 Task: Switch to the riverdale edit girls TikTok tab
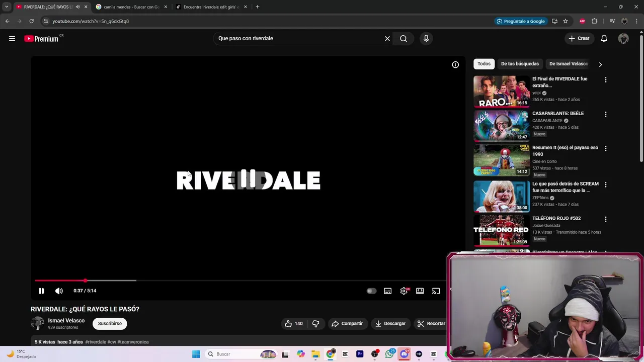[210, 7]
